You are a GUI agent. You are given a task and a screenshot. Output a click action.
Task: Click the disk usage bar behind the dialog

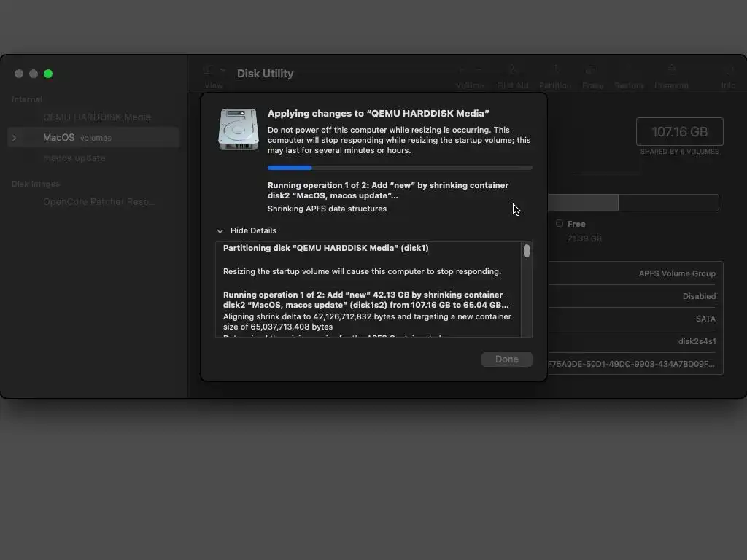tap(633, 203)
